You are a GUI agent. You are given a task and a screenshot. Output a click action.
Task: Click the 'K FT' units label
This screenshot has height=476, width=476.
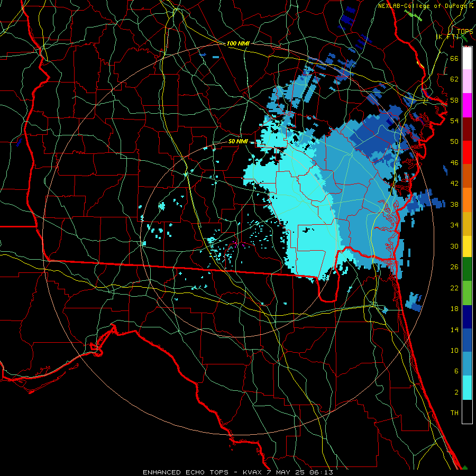point(448,37)
